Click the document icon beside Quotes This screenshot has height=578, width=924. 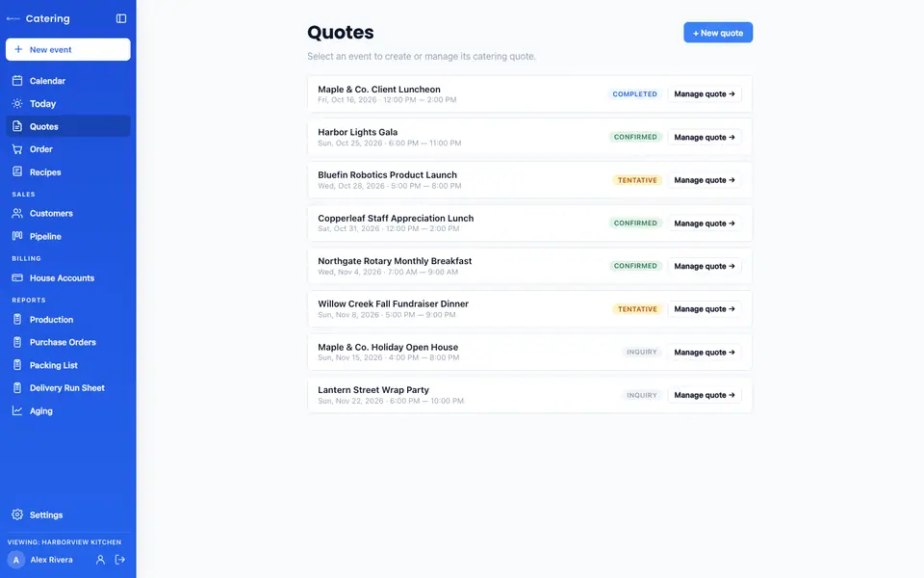click(17, 126)
